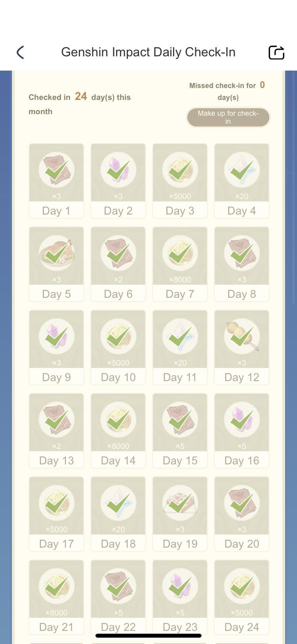
Task: Tap the back arrow icon
Action: click(21, 52)
